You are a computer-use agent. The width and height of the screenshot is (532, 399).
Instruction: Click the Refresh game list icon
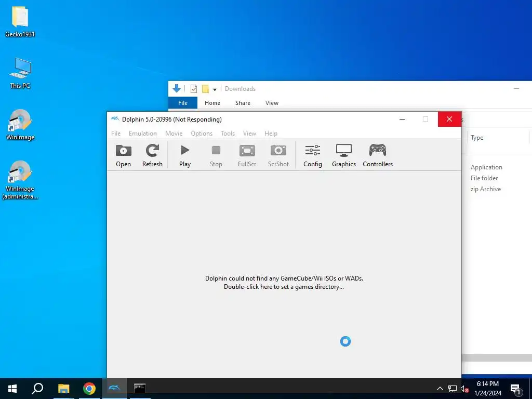pos(152,156)
